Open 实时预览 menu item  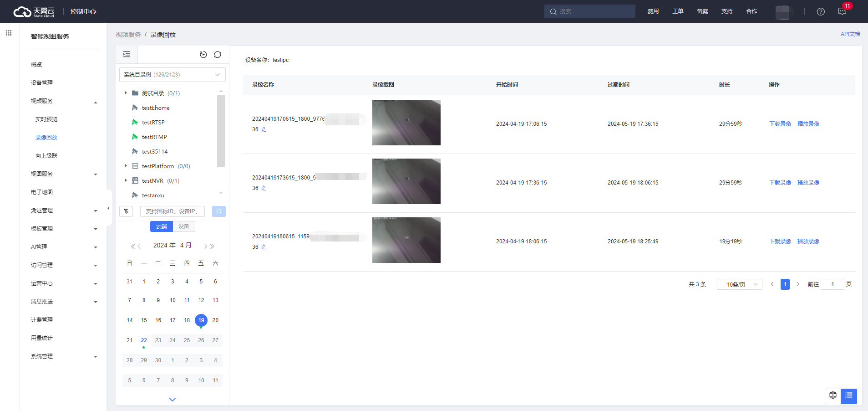46,119
